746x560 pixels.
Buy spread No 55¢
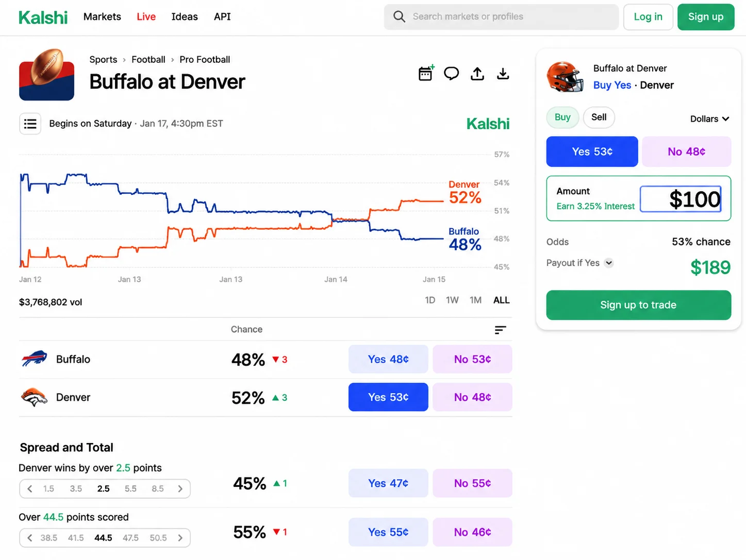coord(472,483)
